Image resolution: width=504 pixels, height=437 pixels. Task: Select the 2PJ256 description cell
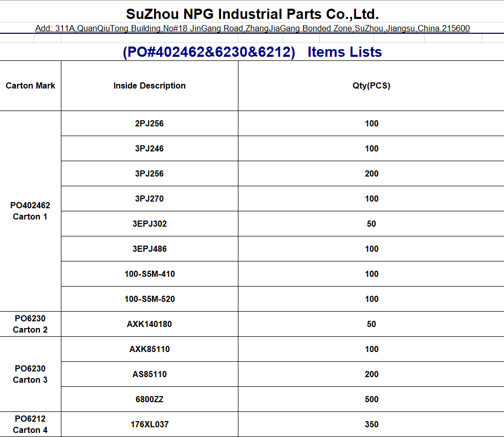149,123
